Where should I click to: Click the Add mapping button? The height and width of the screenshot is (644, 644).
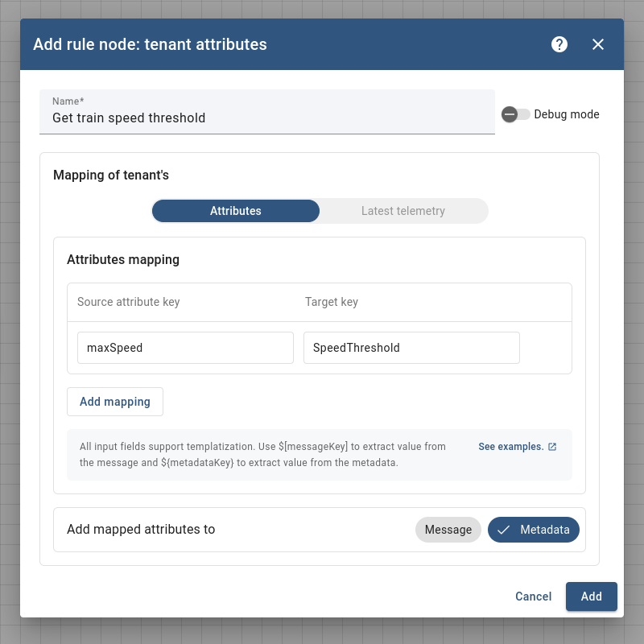(115, 402)
